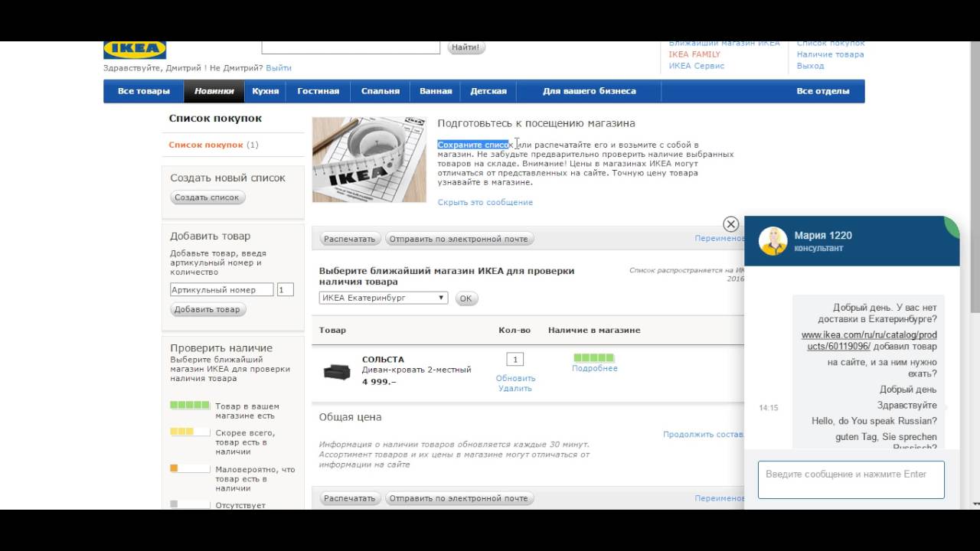
Task: Click the IKEA tape measure image
Action: tap(369, 159)
